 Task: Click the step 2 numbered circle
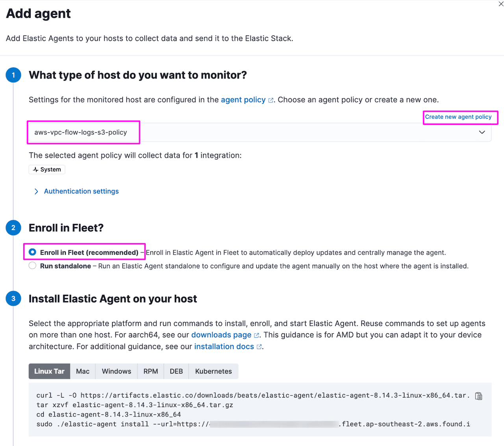[13, 228]
